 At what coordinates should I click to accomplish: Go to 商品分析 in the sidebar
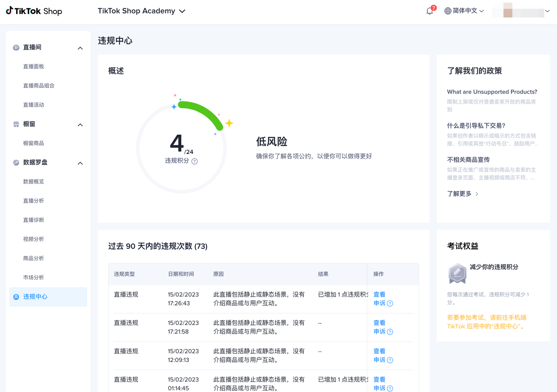pyautogui.click(x=34, y=258)
